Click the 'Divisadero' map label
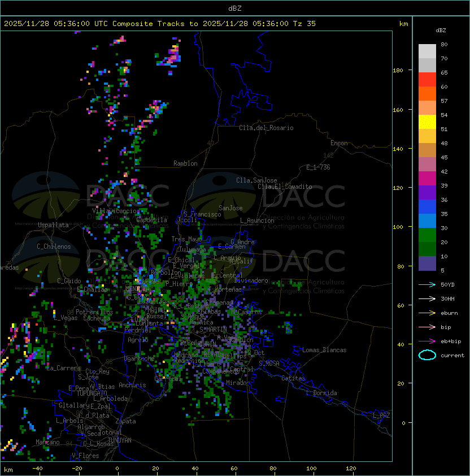The width and height of the screenshot is (470, 476). point(251,280)
